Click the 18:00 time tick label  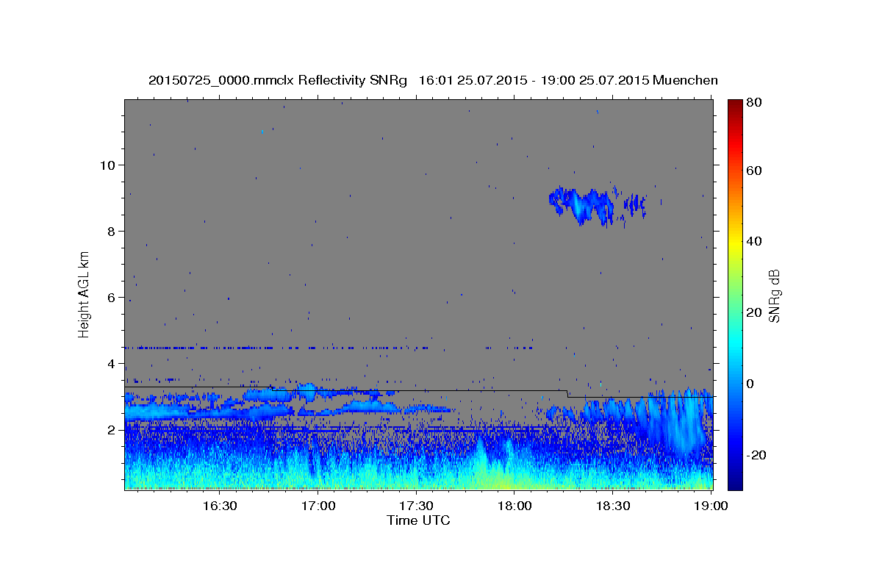click(x=515, y=506)
